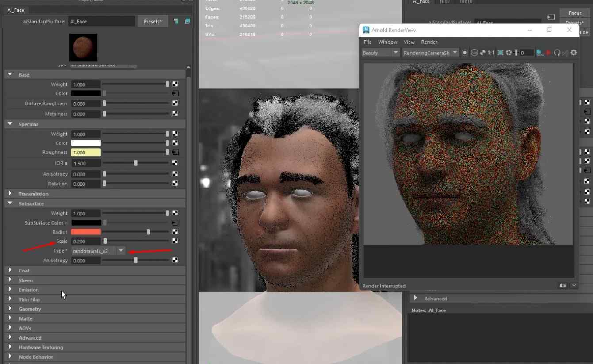Click the circular refresh render icon in RenderView
The height and width of the screenshot is (364, 593).
557,53
